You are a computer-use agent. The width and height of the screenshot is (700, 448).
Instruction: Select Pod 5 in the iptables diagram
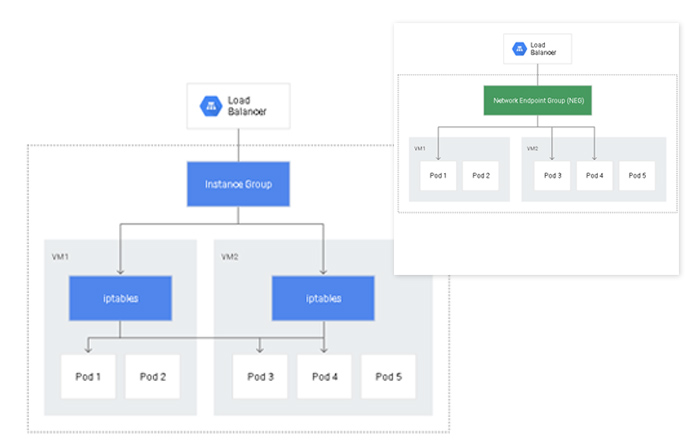click(x=389, y=377)
